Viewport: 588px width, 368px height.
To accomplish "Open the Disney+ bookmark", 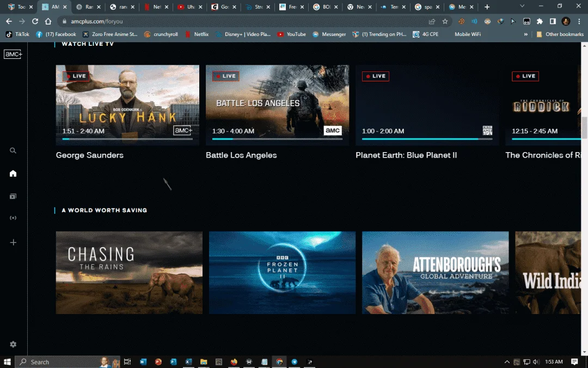I will click(243, 34).
